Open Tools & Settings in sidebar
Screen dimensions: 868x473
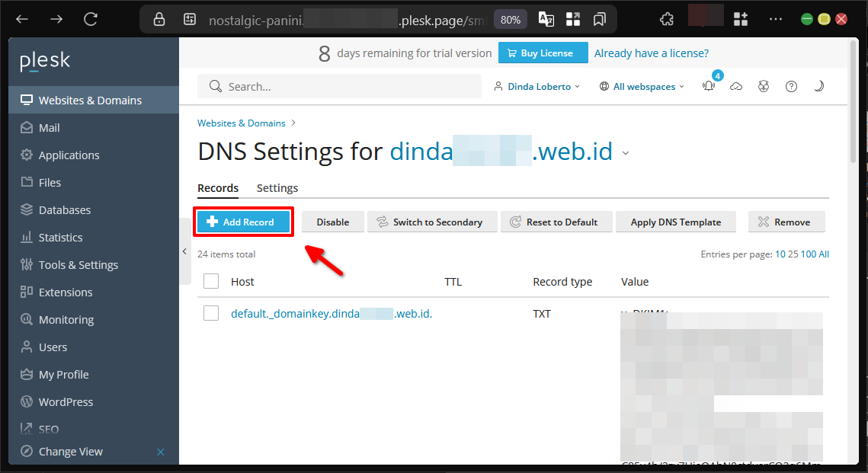pos(78,265)
